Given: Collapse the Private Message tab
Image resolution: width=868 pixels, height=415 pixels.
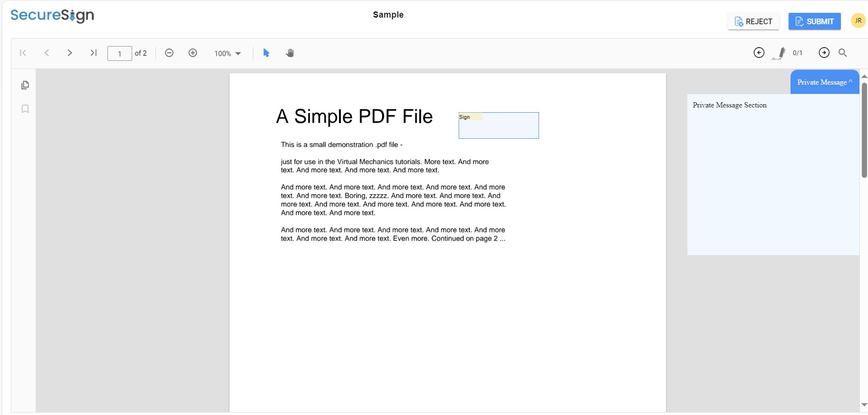Looking at the screenshot, I should pyautogui.click(x=825, y=82).
